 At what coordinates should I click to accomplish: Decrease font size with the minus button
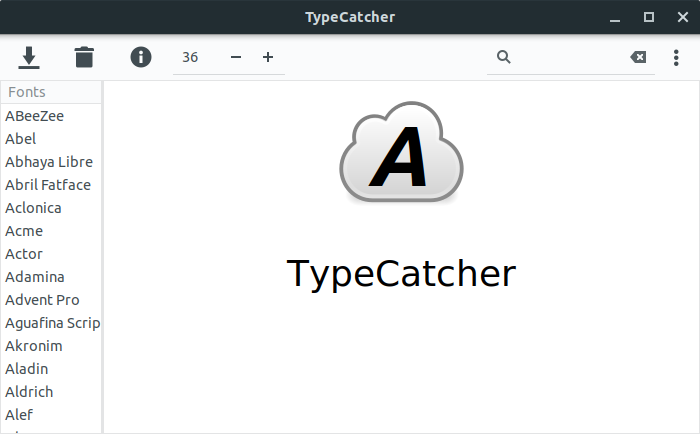tap(236, 57)
